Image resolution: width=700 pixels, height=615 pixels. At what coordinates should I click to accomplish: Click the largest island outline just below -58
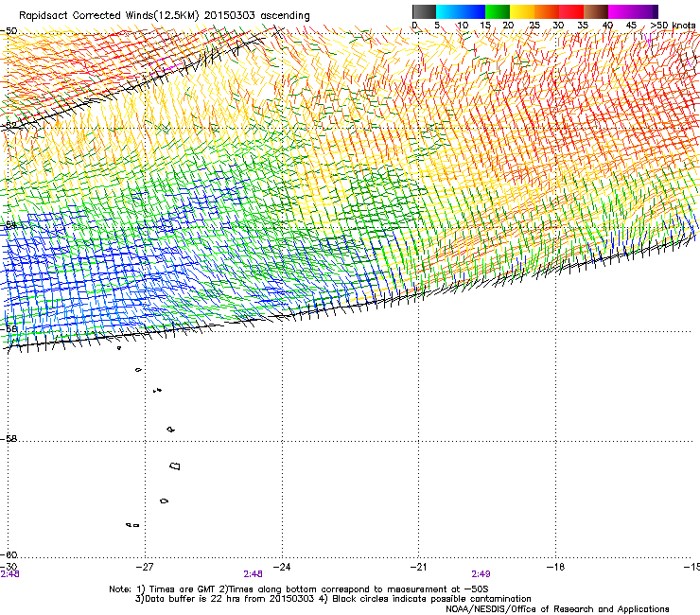point(175,466)
